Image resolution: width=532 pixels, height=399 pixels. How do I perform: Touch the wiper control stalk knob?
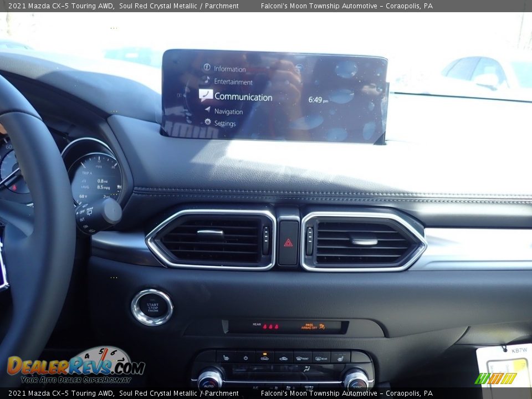[99, 216]
